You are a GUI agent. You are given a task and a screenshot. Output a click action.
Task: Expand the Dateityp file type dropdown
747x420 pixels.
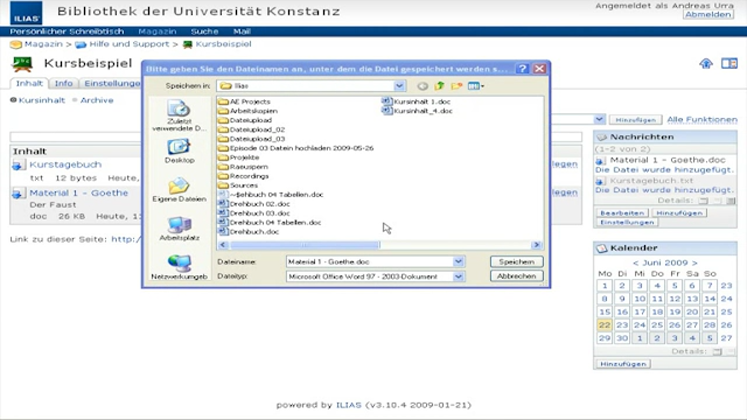pyautogui.click(x=458, y=276)
